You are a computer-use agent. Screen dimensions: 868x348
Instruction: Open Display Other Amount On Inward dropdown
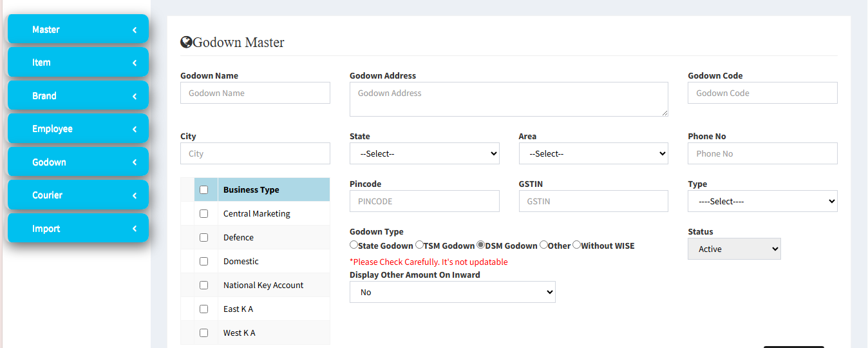coord(453,292)
